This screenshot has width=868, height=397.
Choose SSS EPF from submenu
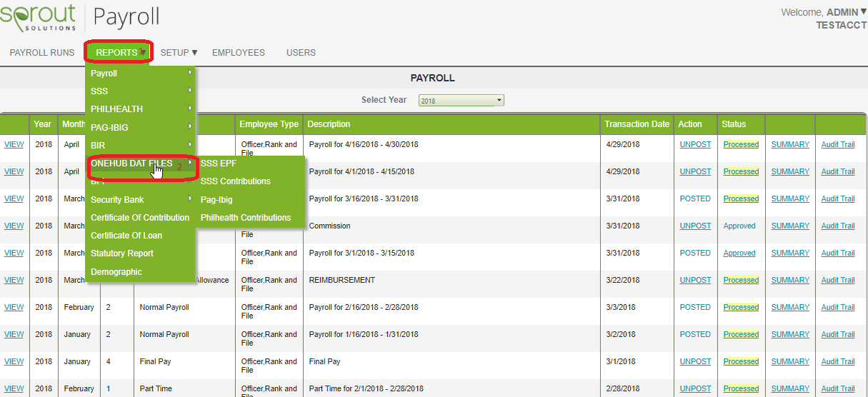click(250, 164)
